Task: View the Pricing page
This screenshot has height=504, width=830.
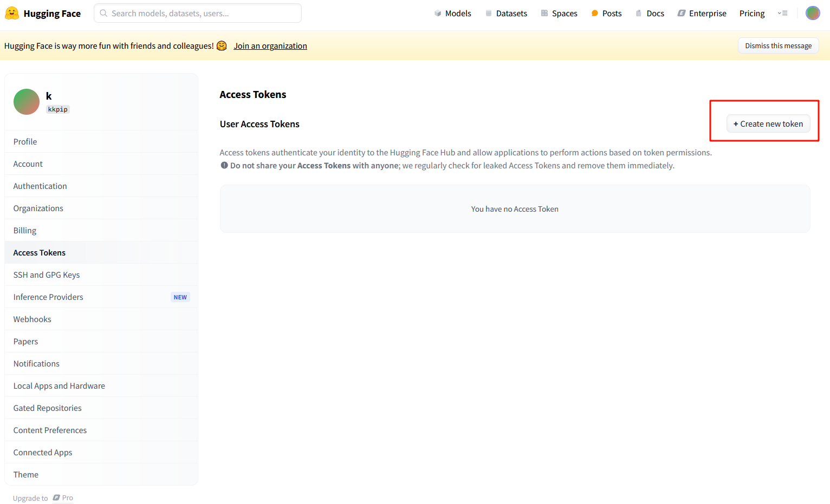Action: pos(752,13)
